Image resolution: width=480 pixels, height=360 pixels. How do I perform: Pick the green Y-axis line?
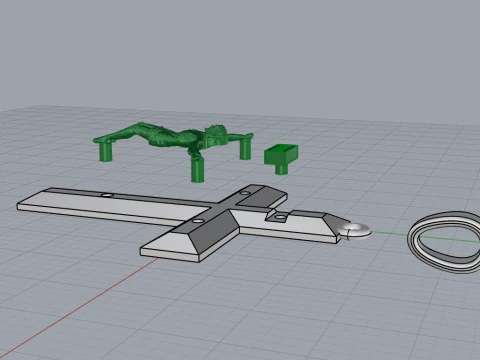[x=389, y=233]
